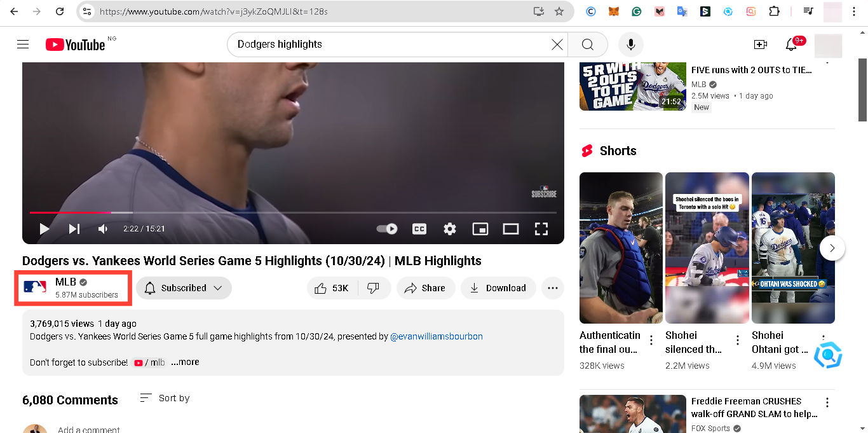Click the install app icon in address bar
868x433 pixels.
pos(539,11)
